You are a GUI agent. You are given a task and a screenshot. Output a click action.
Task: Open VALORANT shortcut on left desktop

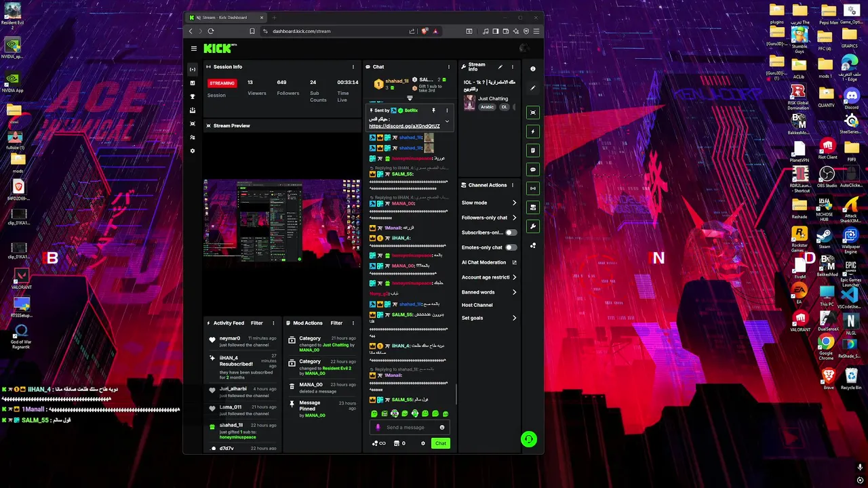[22, 279]
